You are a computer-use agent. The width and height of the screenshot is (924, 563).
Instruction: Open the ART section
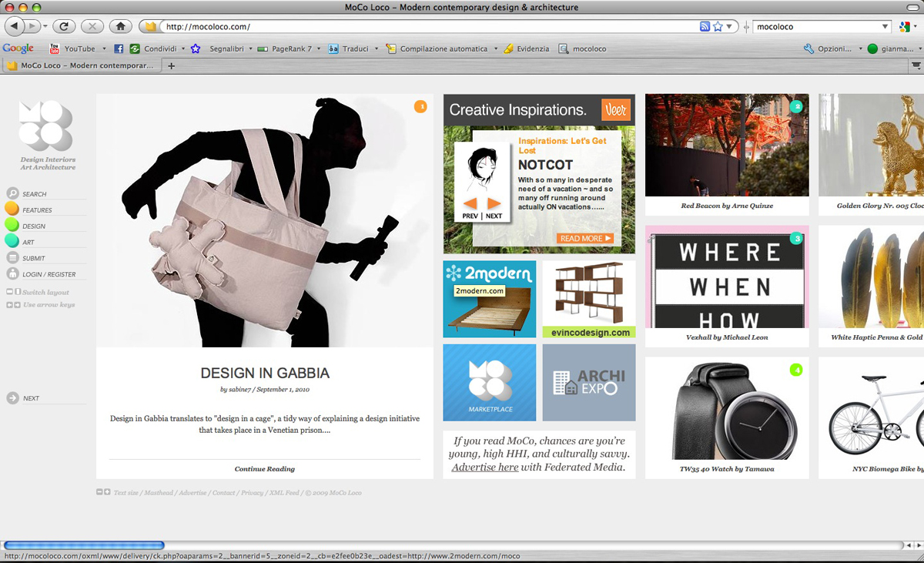coord(20,242)
